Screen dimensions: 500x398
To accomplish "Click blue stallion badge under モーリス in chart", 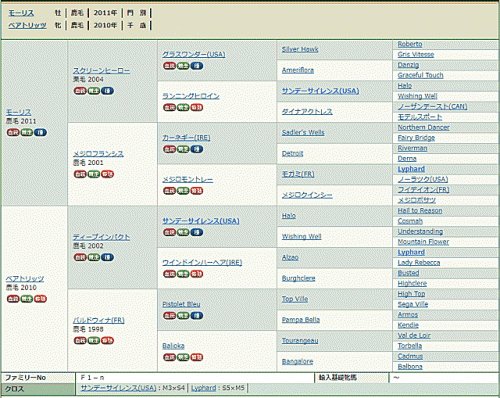I will point(40,132).
